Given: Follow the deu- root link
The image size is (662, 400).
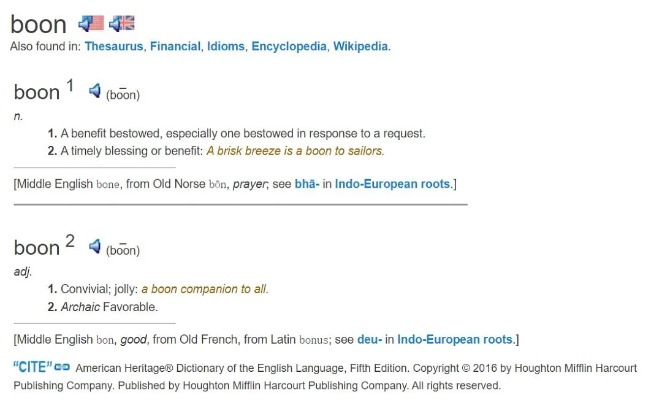Looking at the screenshot, I should click(368, 339).
